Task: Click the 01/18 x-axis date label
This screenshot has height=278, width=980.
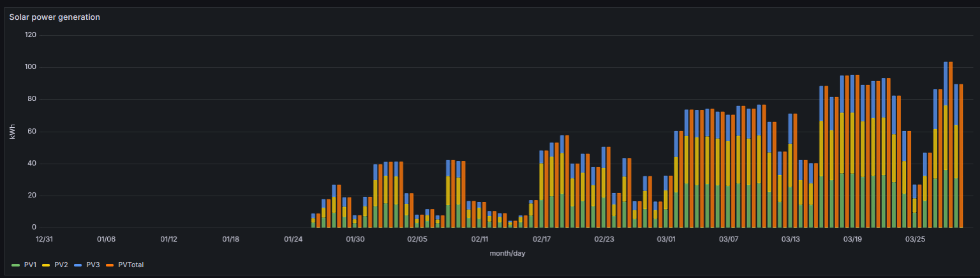Action: point(231,239)
